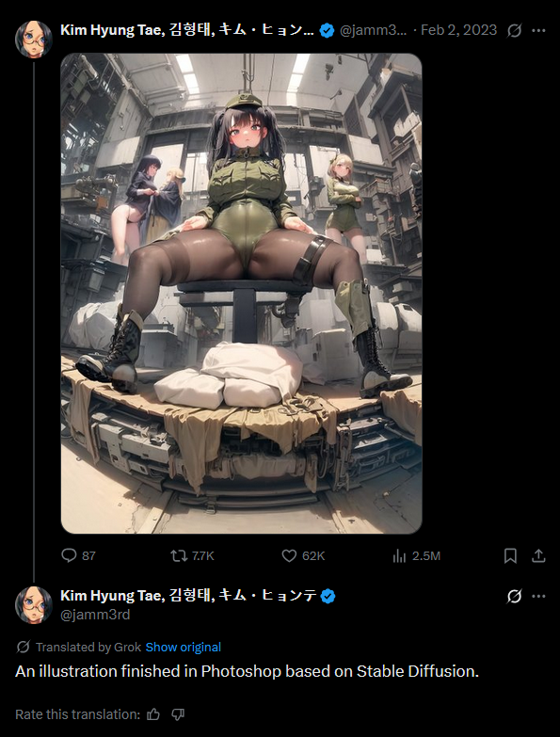Click the verified badge next to second tweet name

(x=328, y=597)
